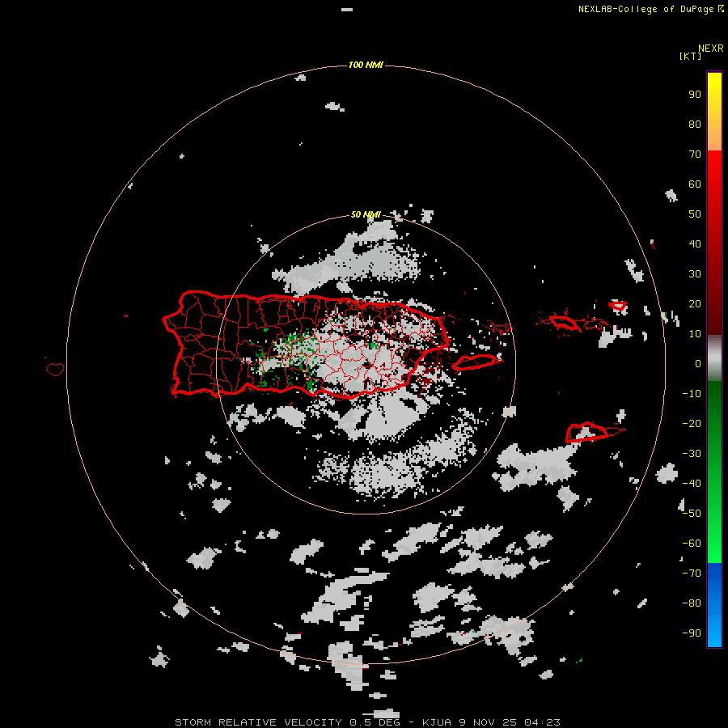The height and width of the screenshot is (728, 728).
Task: Click the [KT] units label
Action: [690, 56]
